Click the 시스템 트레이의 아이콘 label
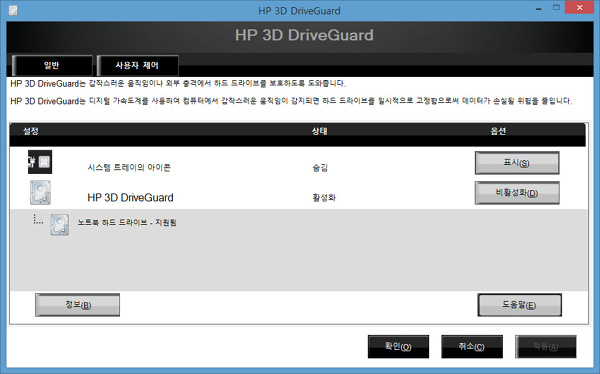Image resolution: width=600 pixels, height=374 pixels. point(129,167)
